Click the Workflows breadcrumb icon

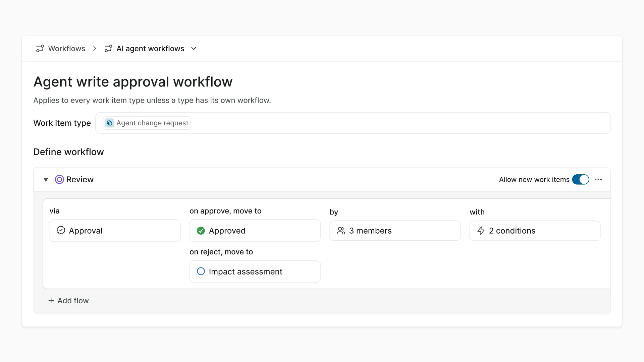pyautogui.click(x=40, y=49)
